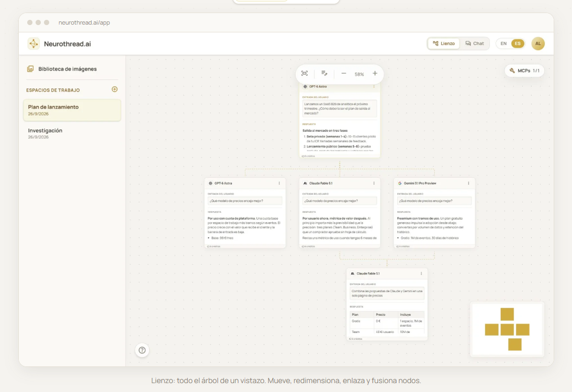Add a new workspace with the plus icon
The width and height of the screenshot is (572, 392).
115,89
